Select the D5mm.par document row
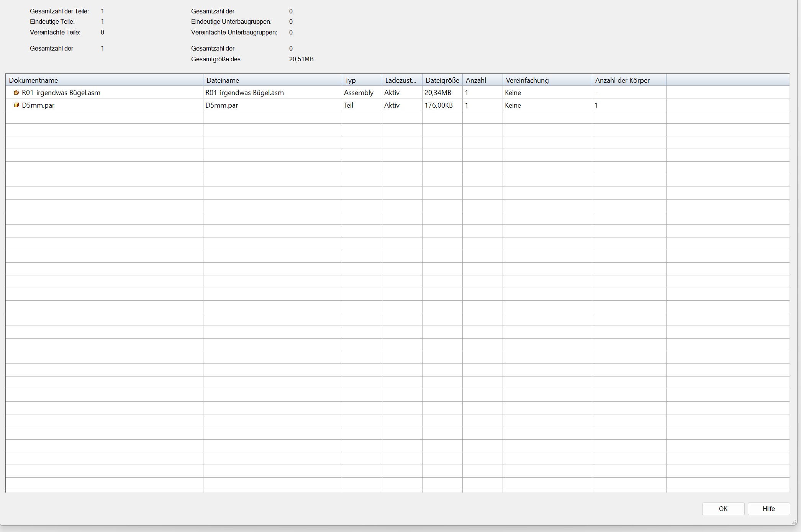801x532 pixels. pos(38,105)
